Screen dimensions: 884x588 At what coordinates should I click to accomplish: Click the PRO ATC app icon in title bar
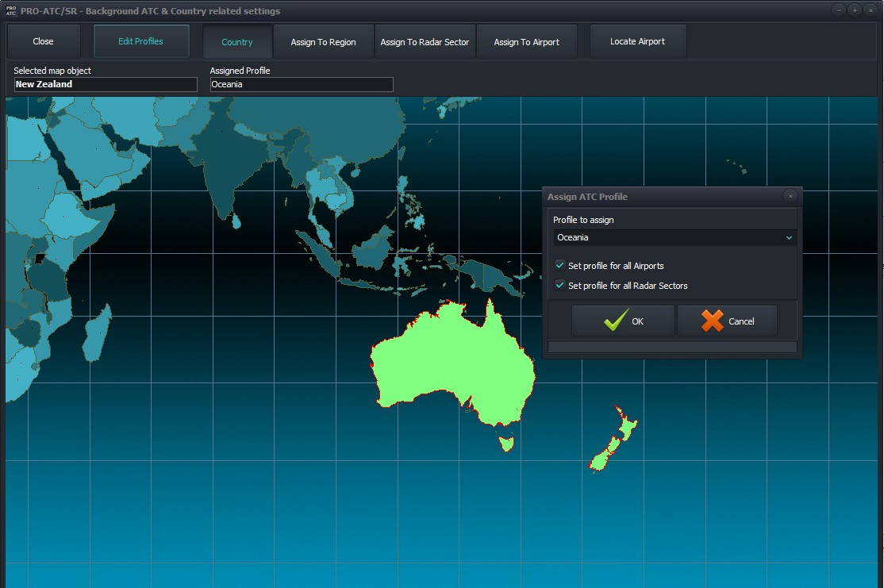10,10
